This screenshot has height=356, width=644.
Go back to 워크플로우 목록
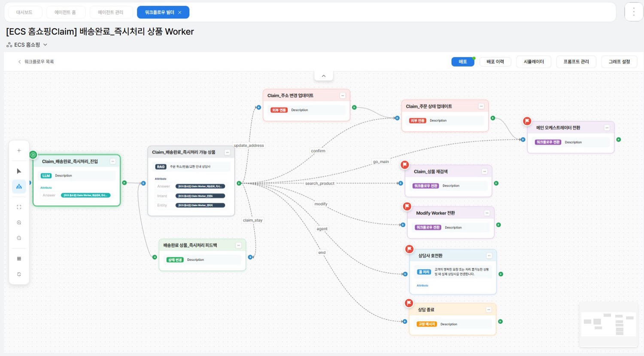(x=36, y=62)
